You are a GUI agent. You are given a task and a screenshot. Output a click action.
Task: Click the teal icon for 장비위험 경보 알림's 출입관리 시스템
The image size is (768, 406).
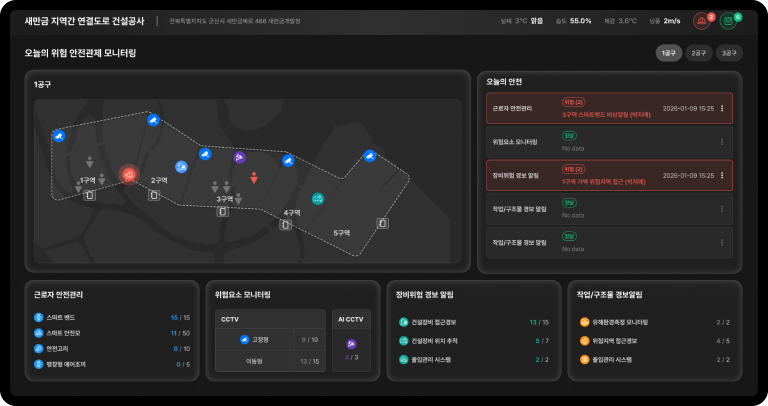[x=404, y=359]
